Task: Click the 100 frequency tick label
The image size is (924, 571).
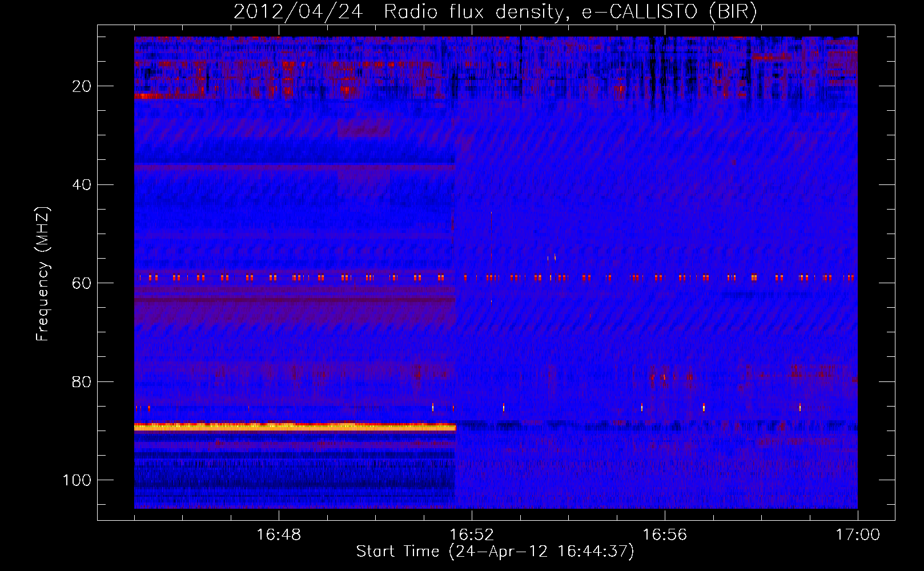Action: 77,480
